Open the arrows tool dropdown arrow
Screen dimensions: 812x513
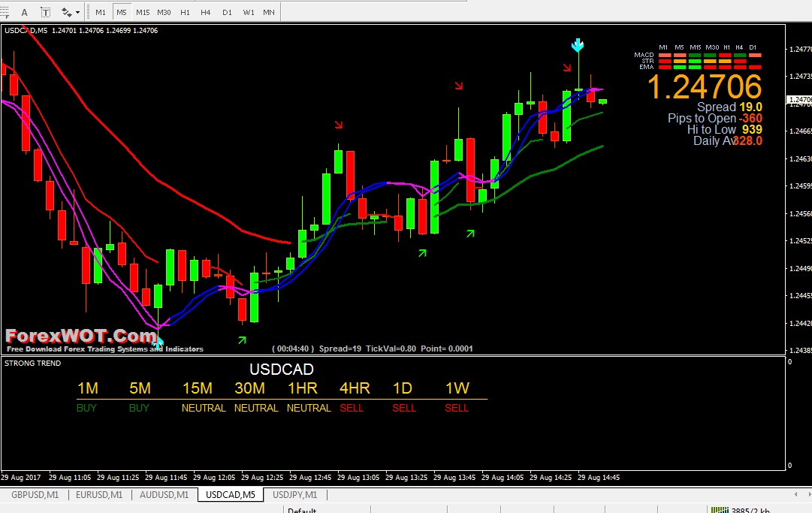[77, 12]
